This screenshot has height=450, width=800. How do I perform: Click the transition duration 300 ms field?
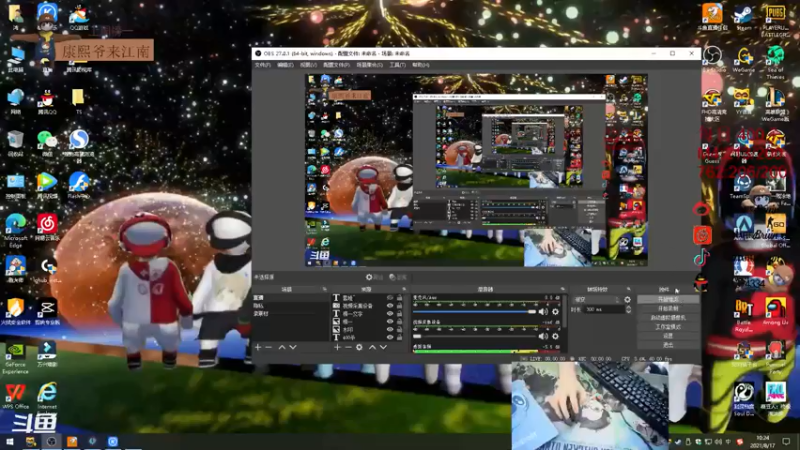point(604,310)
